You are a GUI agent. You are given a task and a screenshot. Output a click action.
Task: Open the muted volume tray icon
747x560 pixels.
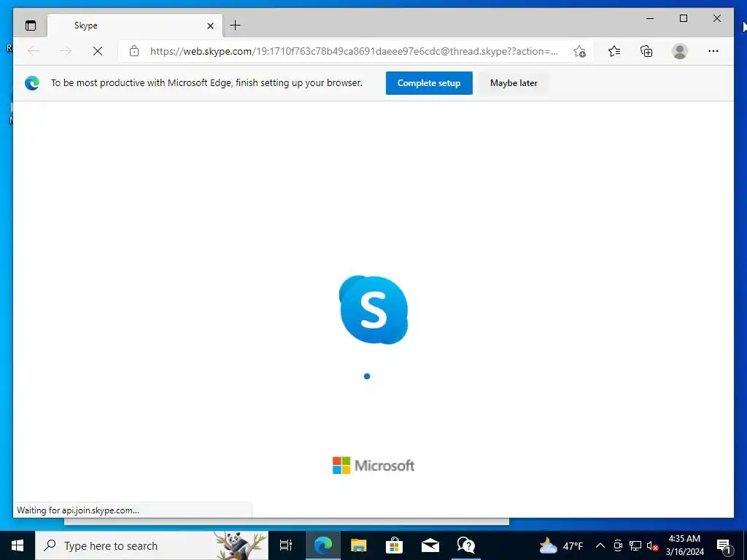652,545
